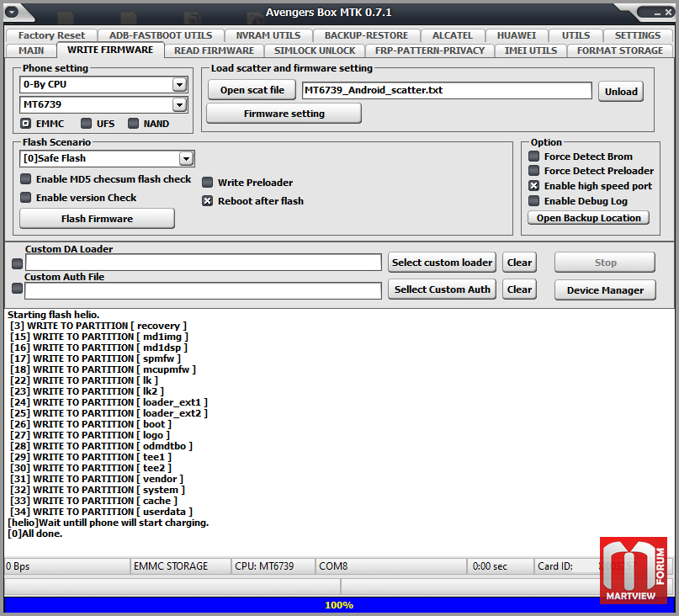
Task: Enable Force Detect Brom option
Action: [x=534, y=156]
